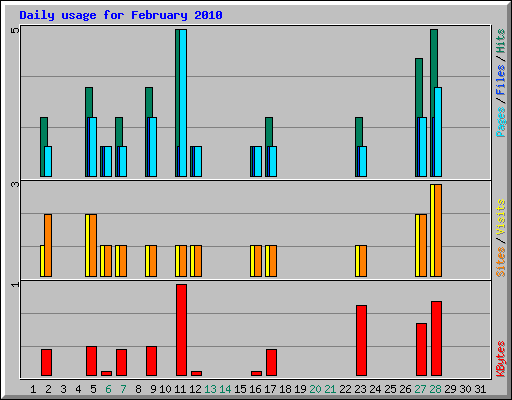The image size is (512, 400).
Task: Click the green Hits bar for day 28
Action: click(x=434, y=58)
